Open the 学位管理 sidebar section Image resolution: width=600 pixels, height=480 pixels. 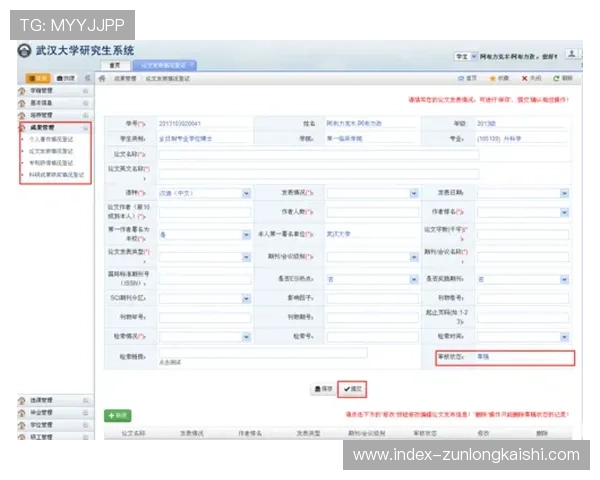tap(41, 425)
